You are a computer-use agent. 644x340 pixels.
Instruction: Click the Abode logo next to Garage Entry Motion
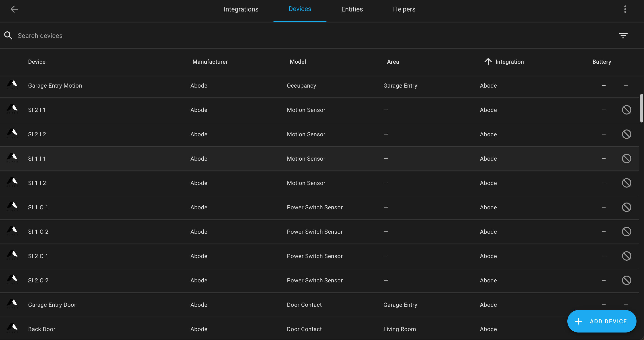pyautogui.click(x=12, y=85)
